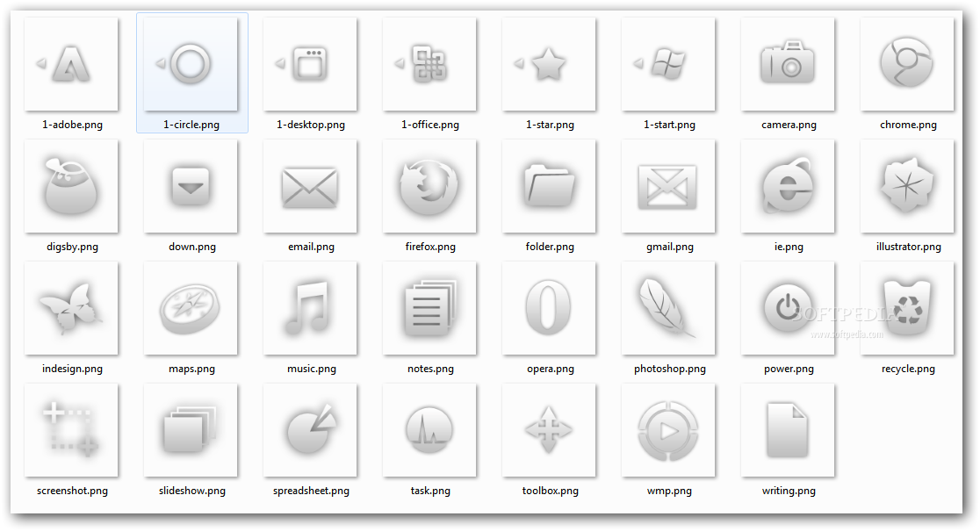Image resolution: width=980 pixels, height=531 pixels.
Task: Select the music.png note icon
Action: [x=310, y=308]
